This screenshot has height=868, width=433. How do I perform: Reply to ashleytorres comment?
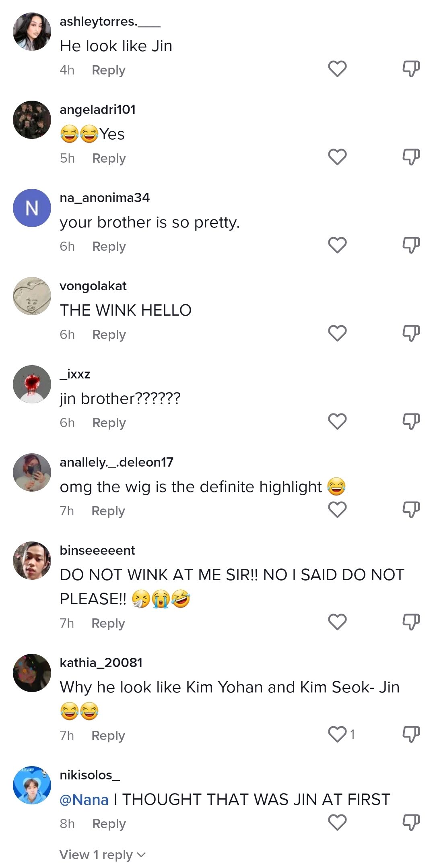[x=109, y=70]
